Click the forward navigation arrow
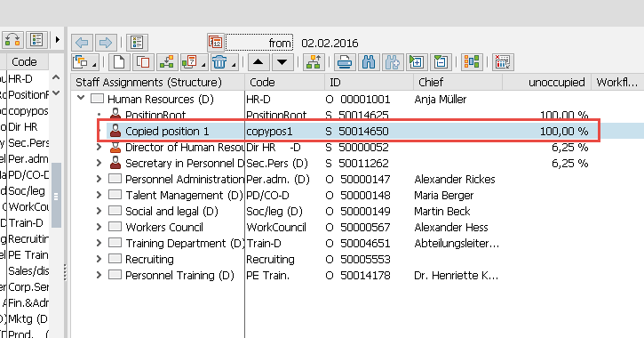The image size is (644, 338). [106, 43]
